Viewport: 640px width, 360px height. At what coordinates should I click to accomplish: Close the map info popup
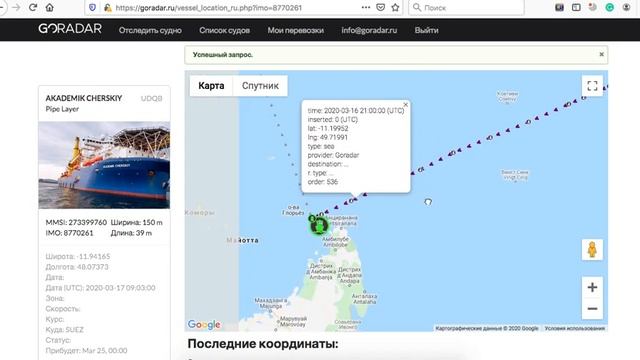pyautogui.click(x=406, y=104)
